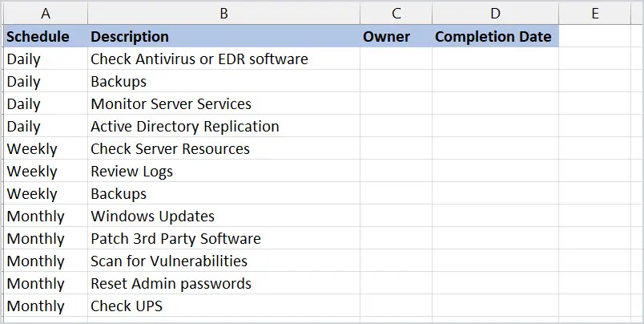Viewport: 644px width, 324px height.
Task: Click the Completion Date header cell
Action: tap(495, 36)
